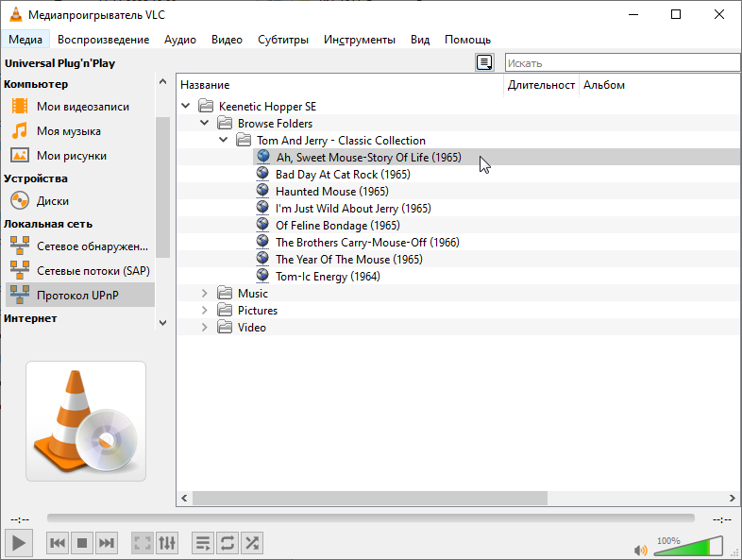The image size is (742, 560).
Task: Collapse the Keenetic Hopper SE node
Action: (185, 106)
